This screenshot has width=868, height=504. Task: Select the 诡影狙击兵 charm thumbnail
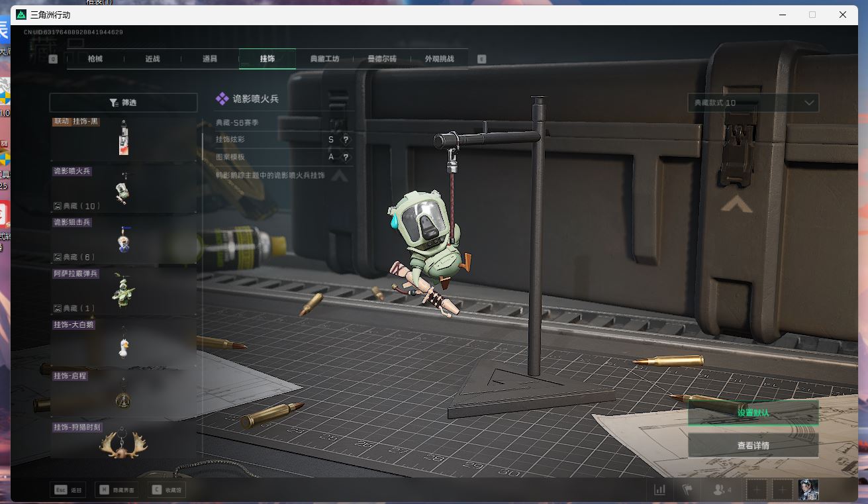pos(123,240)
